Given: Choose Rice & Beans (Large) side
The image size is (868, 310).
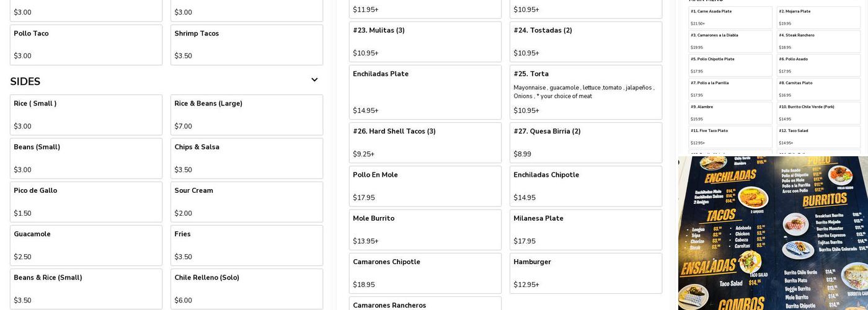Looking at the screenshot, I should [x=247, y=115].
